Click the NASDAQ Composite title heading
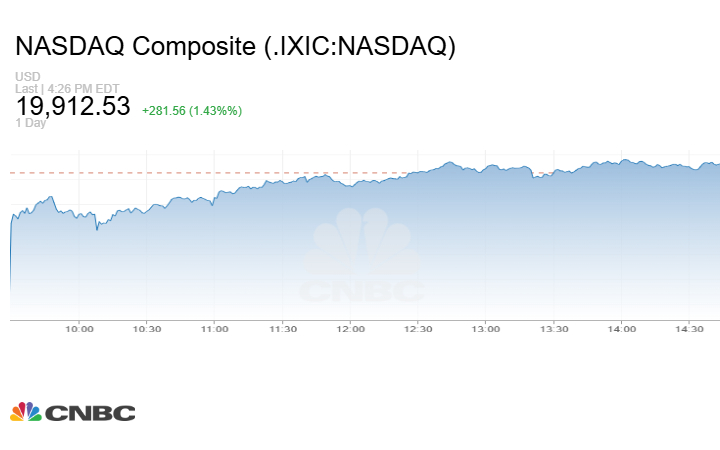 click(x=235, y=47)
